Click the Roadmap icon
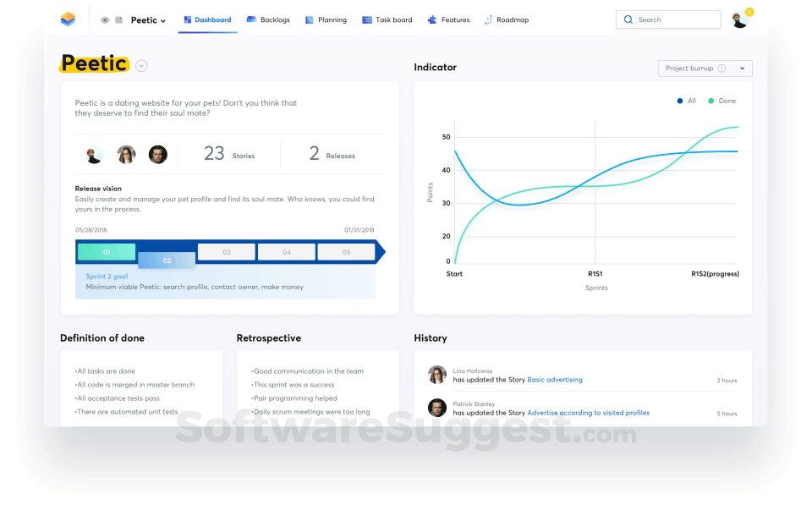 pyautogui.click(x=488, y=19)
